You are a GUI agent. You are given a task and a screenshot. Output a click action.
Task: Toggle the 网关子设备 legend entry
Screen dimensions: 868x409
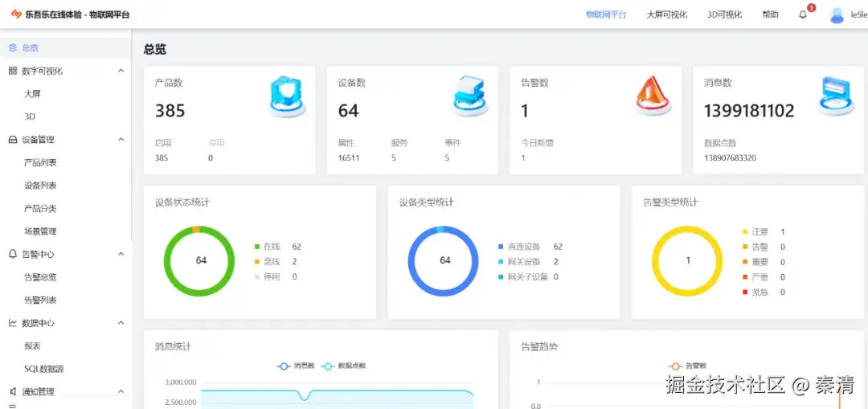click(x=523, y=276)
